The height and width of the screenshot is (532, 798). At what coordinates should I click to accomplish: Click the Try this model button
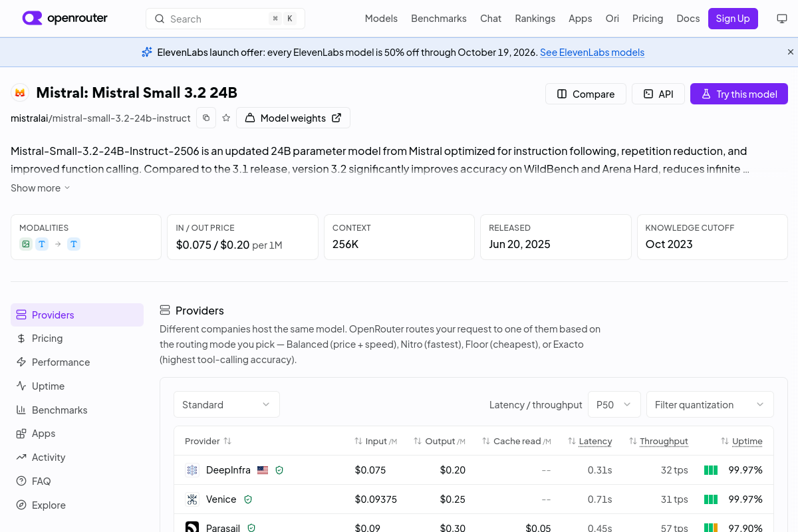pos(739,94)
